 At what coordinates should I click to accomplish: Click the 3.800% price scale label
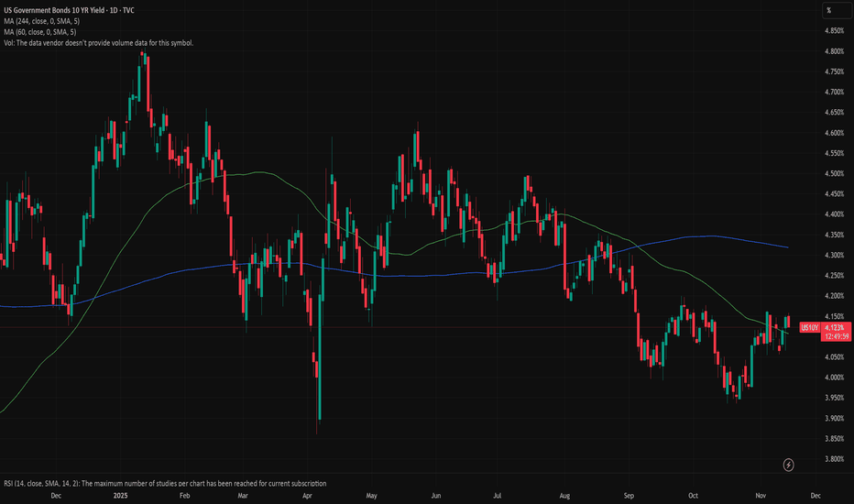835,458
